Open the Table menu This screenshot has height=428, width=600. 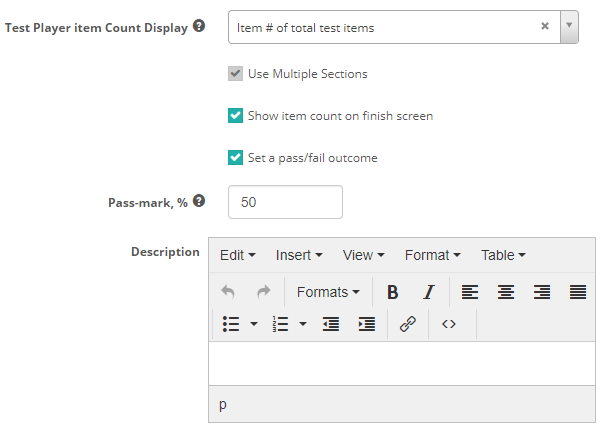503,255
